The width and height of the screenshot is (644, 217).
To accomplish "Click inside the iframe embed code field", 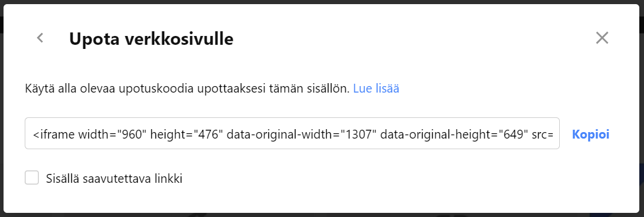I will (292, 133).
